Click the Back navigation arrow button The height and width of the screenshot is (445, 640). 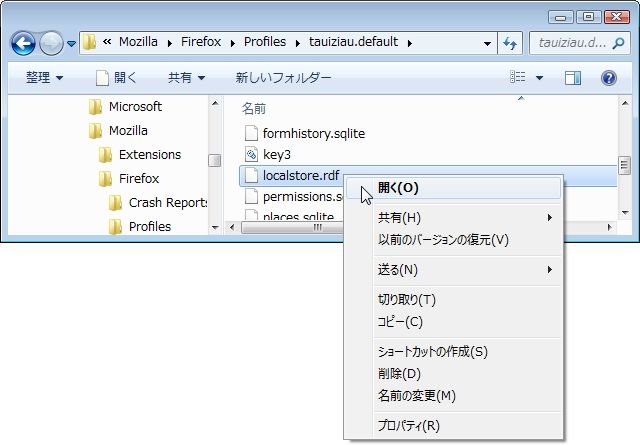pos(23,43)
